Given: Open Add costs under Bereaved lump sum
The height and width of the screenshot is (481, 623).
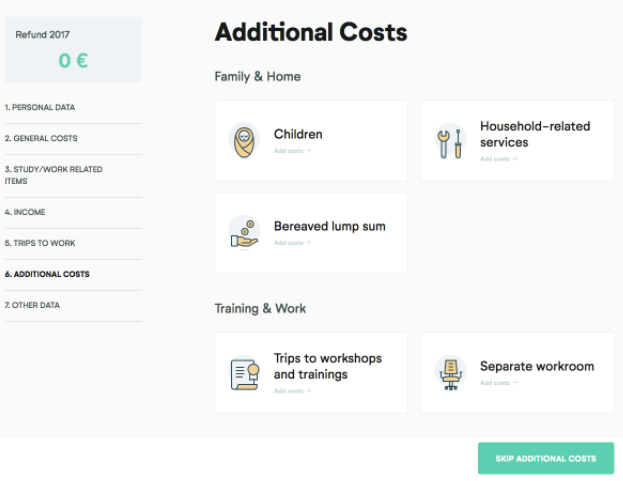Looking at the screenshot, I should [x=292, y=243].
